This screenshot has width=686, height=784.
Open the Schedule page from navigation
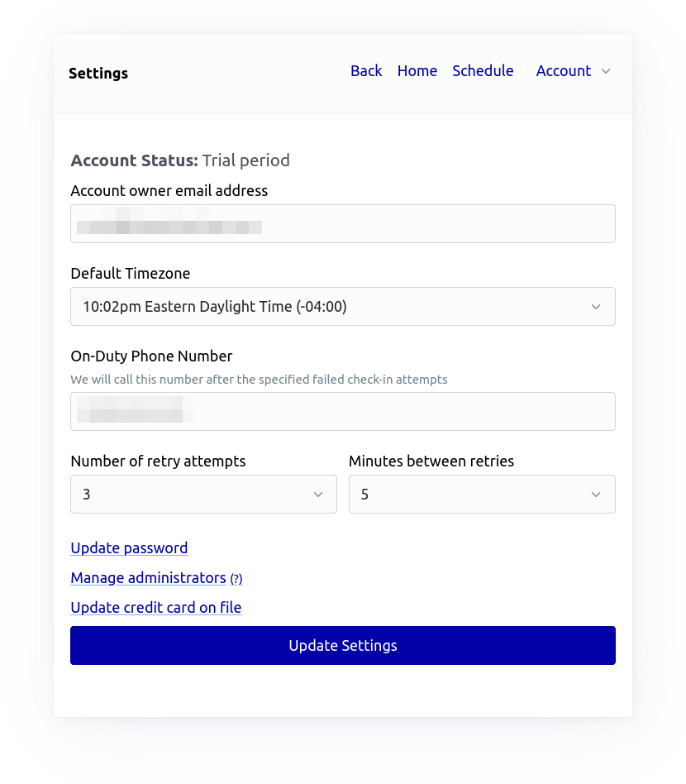[483, 71]
